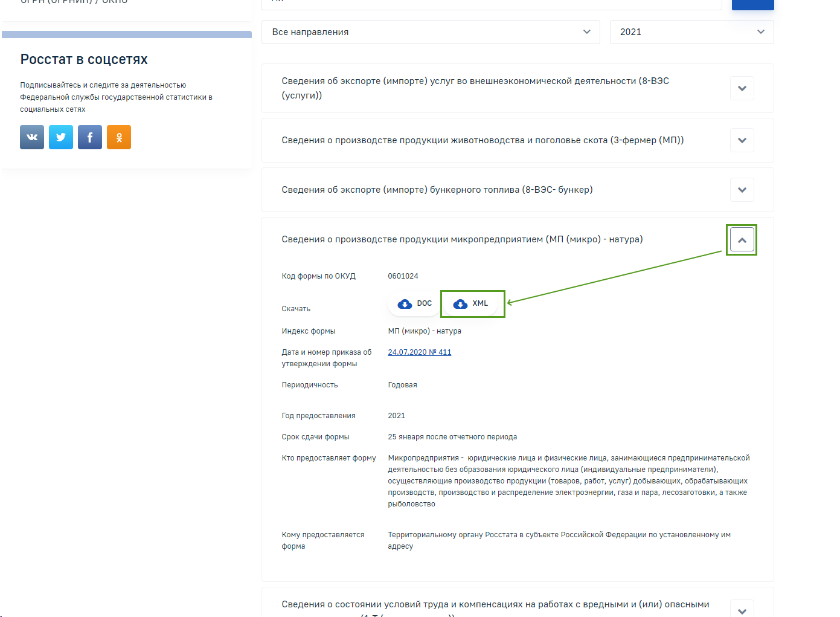Screen dimensions: 840x617
Task: Click the 'Территориальному органу Росстата' recipient text
Action: (x=559, y=540)
